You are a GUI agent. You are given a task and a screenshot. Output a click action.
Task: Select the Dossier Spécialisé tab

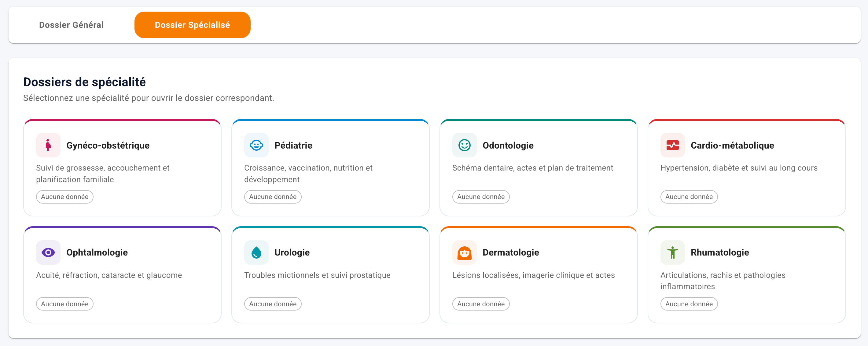[x=193, y=25]
